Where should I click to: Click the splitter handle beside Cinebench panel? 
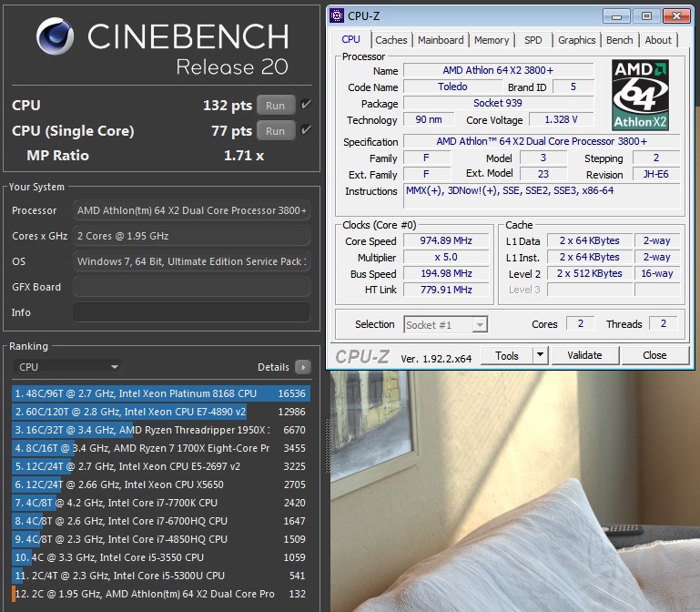(x=329, y=444)
